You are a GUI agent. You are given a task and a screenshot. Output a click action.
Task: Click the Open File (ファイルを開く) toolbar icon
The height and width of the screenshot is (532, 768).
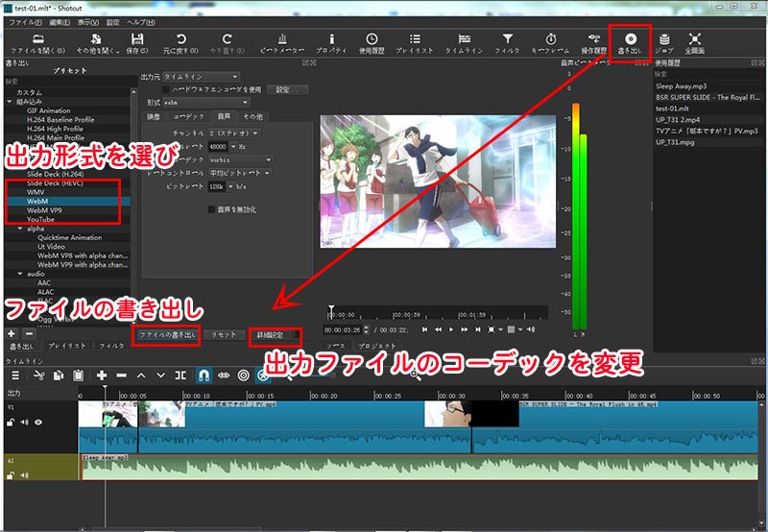coord(37,39)
